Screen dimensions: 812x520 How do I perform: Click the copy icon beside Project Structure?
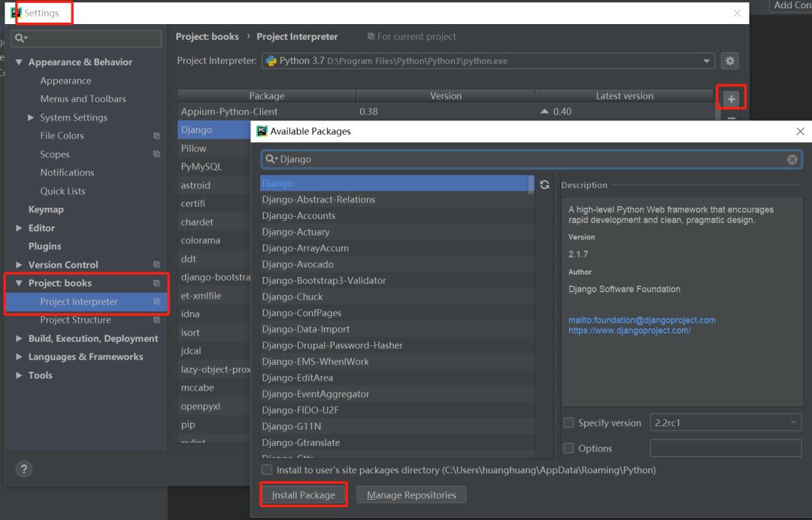156,320
